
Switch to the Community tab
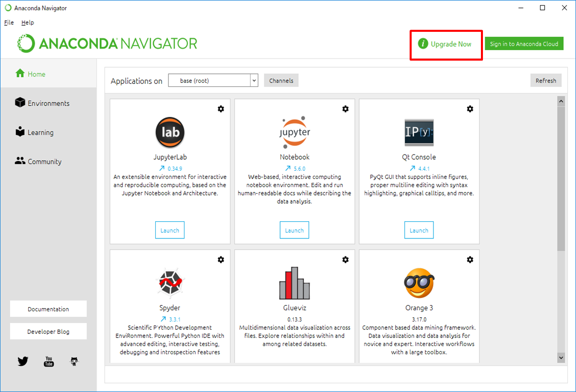(x=49, y=162)
